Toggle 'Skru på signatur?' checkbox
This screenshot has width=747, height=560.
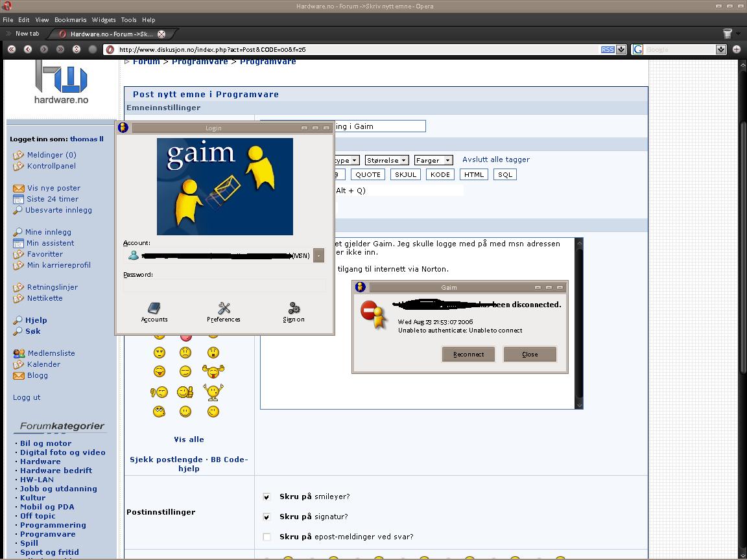267,517
